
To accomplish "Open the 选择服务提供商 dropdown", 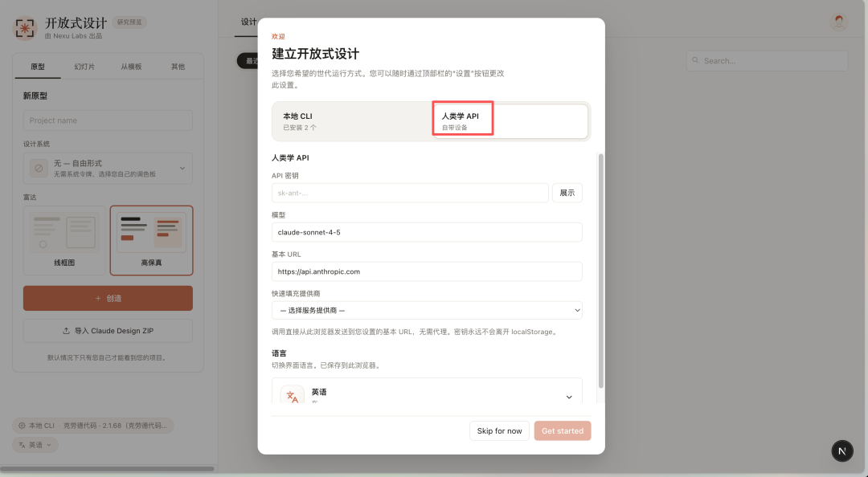I will pyautogui.click(x=427, y=311).
